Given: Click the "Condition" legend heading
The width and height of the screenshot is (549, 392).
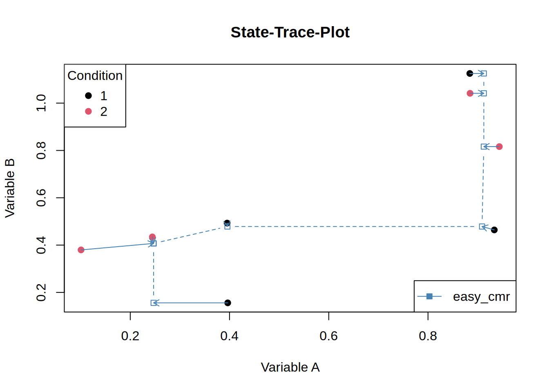Looking at the screenshot, I should coord(95,76).
